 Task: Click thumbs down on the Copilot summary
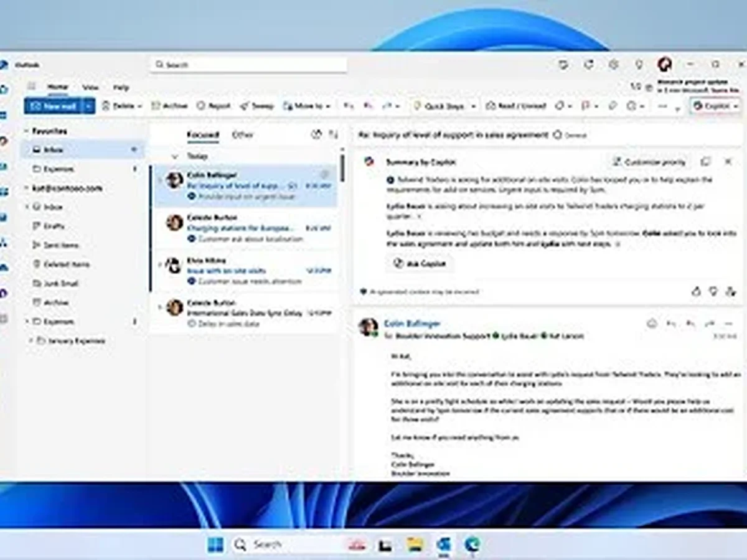click(713, 291)
